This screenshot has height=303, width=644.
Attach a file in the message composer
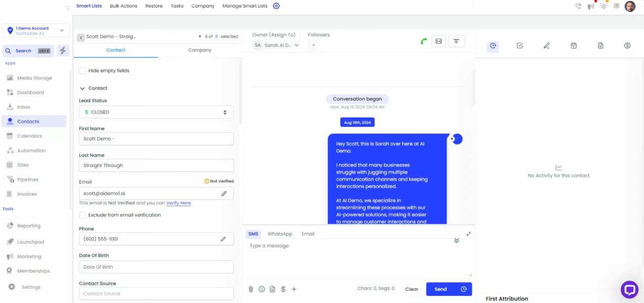[x=250, y=289]
